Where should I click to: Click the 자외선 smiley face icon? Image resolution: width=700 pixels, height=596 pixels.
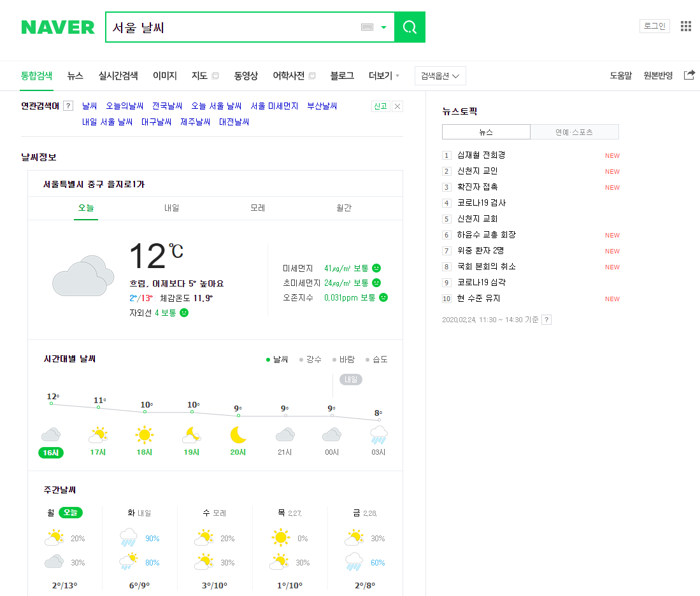tap(184, 313)
